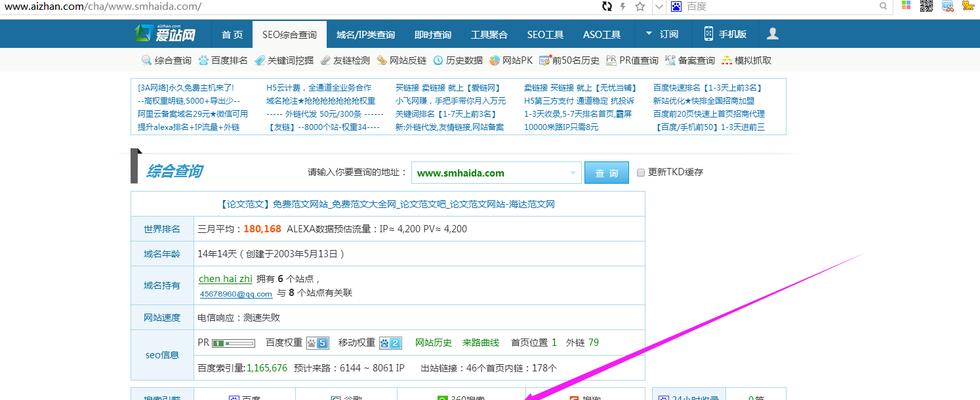Click the 域名年龄 row label
The image size is (980, 400).
(x=162, y=254)
